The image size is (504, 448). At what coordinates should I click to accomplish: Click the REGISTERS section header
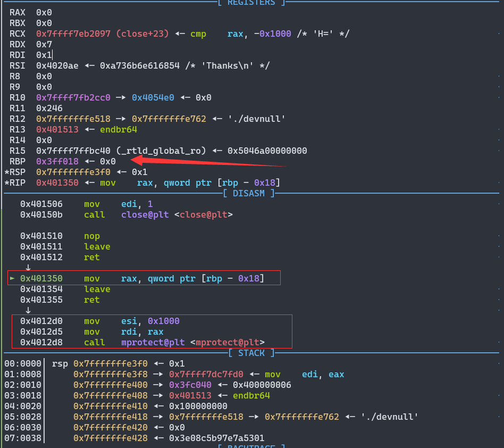[x=251, y=3]
